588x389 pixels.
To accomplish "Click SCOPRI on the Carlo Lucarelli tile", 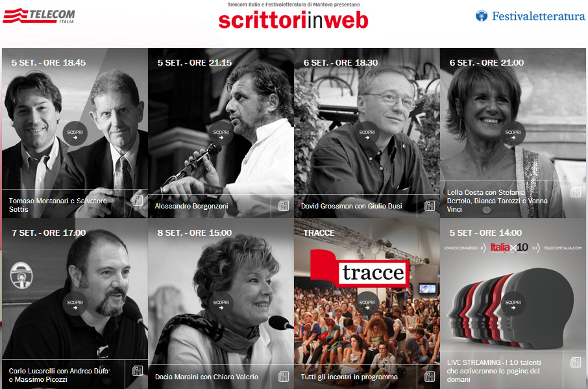I will point(75,303).
